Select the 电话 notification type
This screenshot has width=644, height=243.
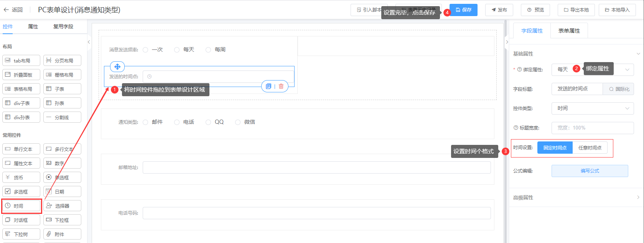177,122
